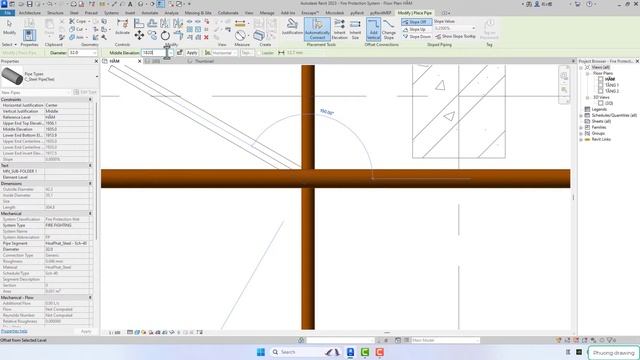The height and width of the screenshot is (360, 640).
Task: Select the HẦM floor plan in browser
Action: [609, 79]
